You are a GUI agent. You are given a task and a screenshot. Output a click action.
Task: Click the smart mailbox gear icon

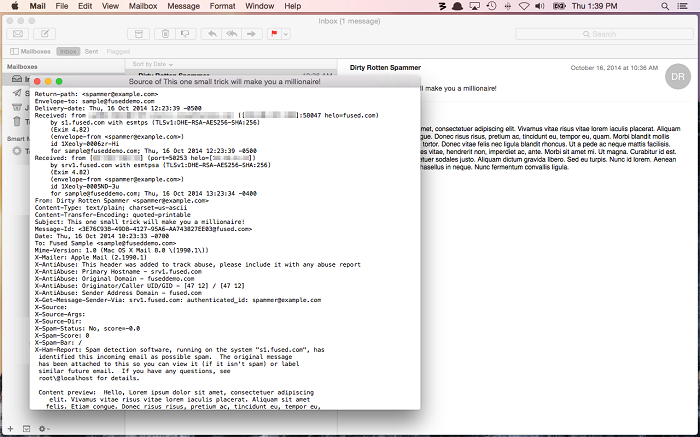pos(17,151)
